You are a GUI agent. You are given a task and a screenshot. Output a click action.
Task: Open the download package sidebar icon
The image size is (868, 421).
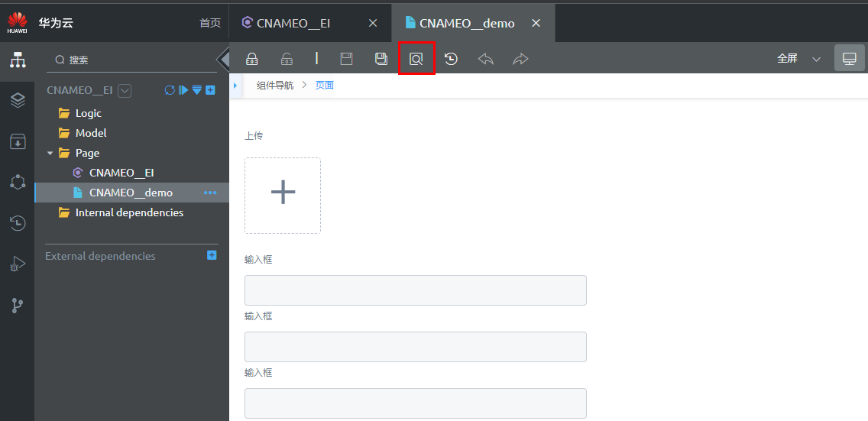(18, 141)
